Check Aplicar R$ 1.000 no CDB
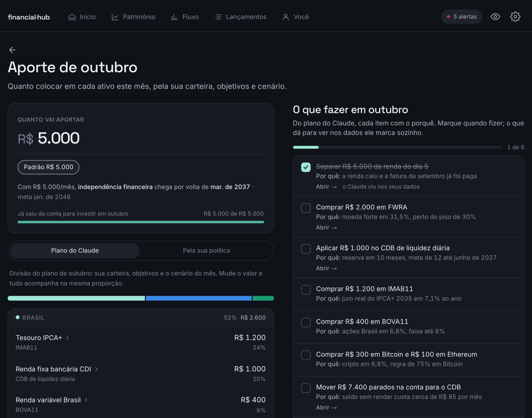532x418 pixels. pyautogui.click(x=306, y=249)
